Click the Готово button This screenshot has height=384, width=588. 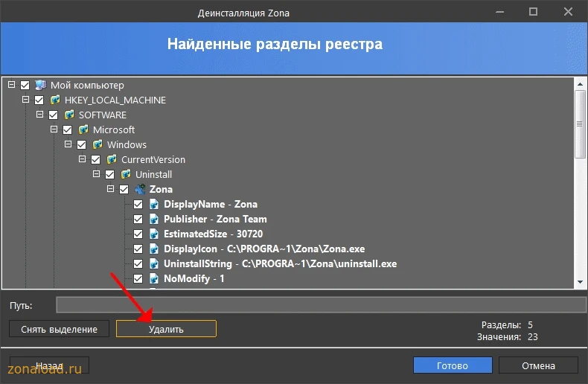pos(453,365)
